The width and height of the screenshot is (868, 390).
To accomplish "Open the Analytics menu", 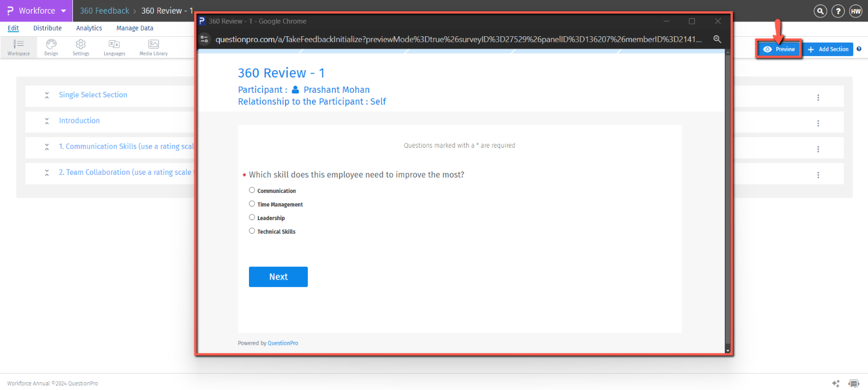I will (89, 28).
